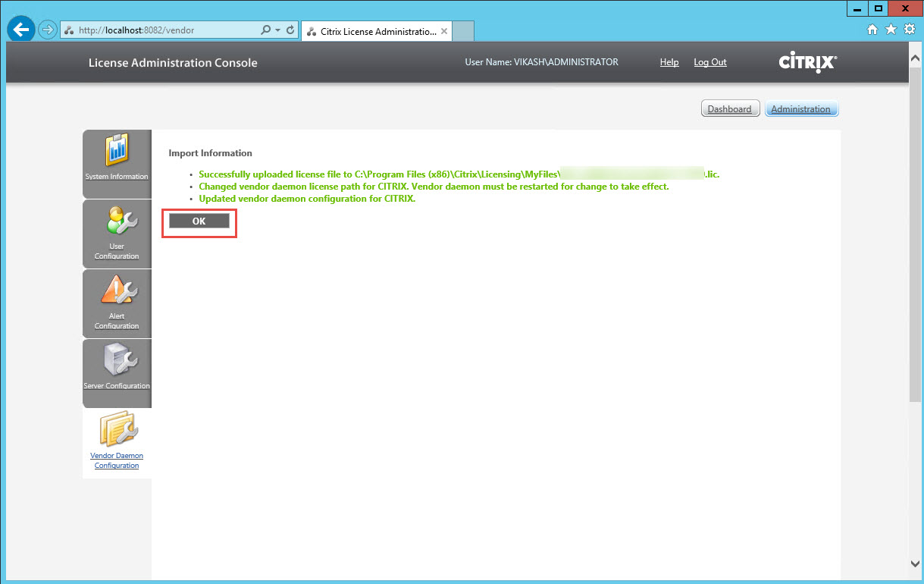The image size is (924, 584).
Task: Click the "User Name: VIKASH\ADMINISTRATOR" text
Action: (541, 62)
